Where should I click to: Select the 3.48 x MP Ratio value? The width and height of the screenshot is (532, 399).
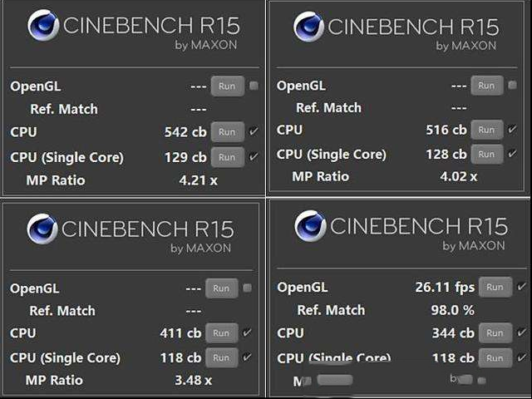tap(194, 381)
